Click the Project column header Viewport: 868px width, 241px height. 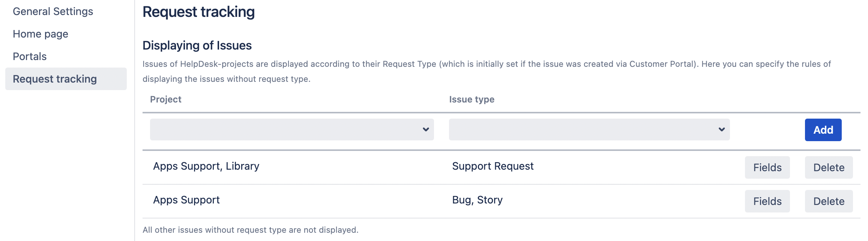pyautogui.click(x=165, y=99)
